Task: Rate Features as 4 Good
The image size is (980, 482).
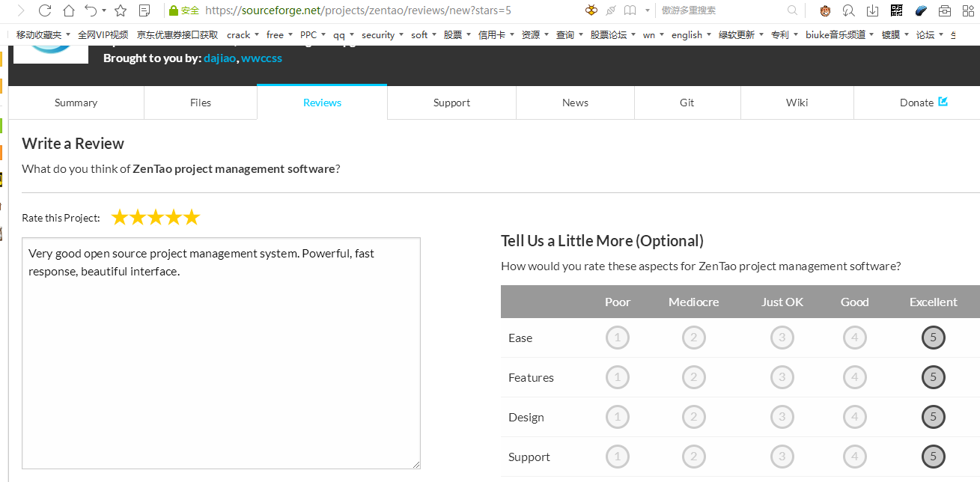Action: pos(854,377)
